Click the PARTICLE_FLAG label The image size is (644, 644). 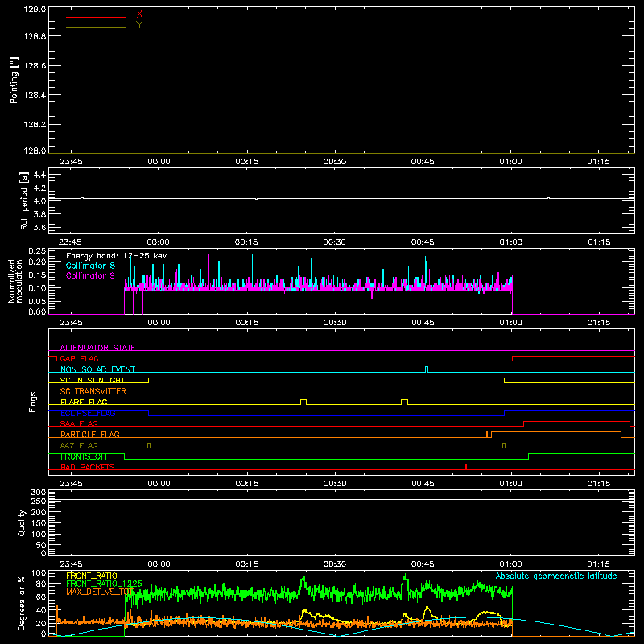pyautogui.click(x=90, y=434)
